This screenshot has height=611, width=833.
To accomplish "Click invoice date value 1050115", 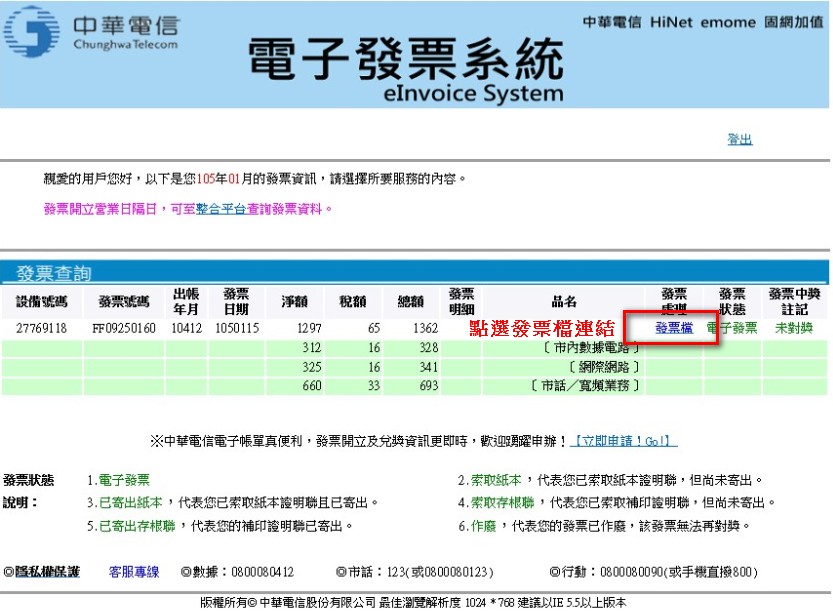I will point(237,328).
